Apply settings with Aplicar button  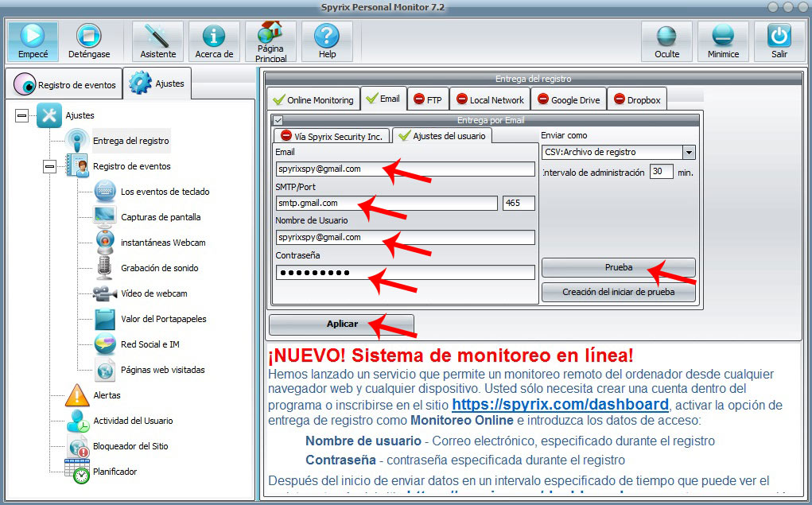[342, 324]
